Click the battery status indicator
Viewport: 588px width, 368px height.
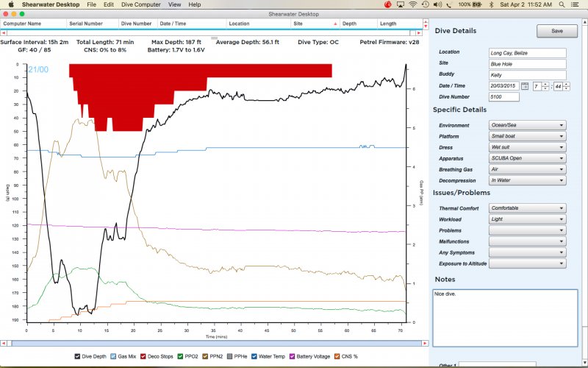pyautogui.click(x=470, y=4)
